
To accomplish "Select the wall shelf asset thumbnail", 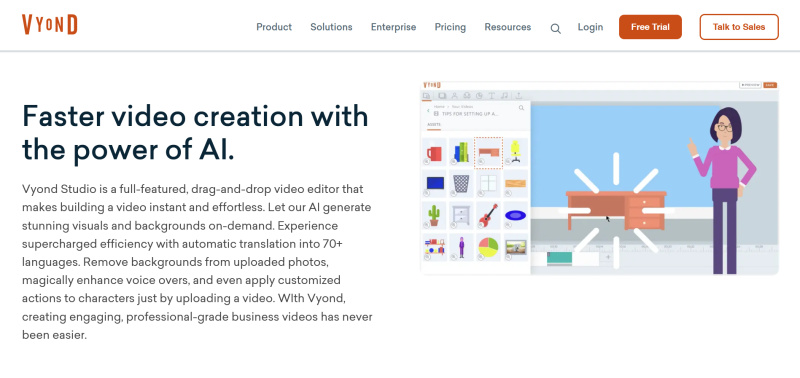I will (434, 247).
